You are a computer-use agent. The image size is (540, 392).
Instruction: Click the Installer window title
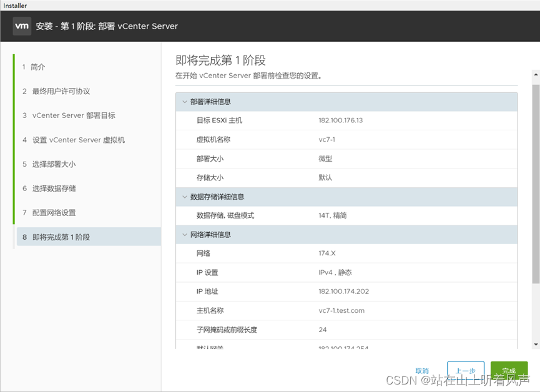(x=15, y=6)
